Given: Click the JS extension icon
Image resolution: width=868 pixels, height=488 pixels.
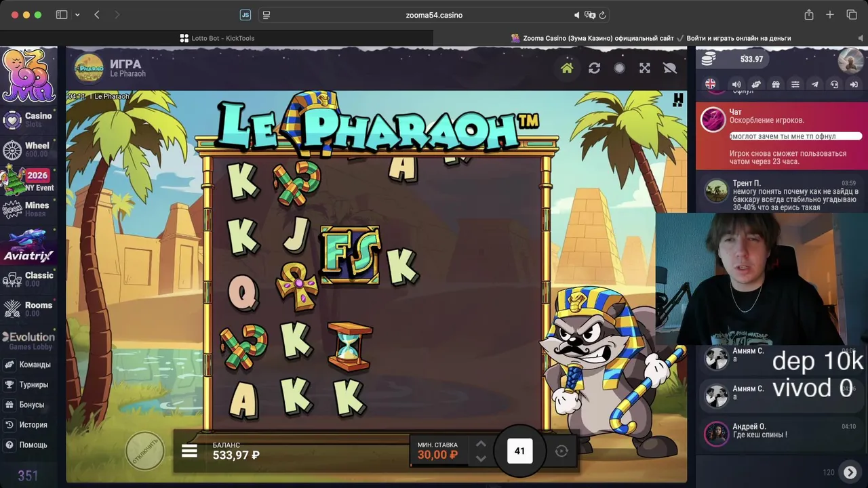Looking at the screenshot, I should 245,15.
